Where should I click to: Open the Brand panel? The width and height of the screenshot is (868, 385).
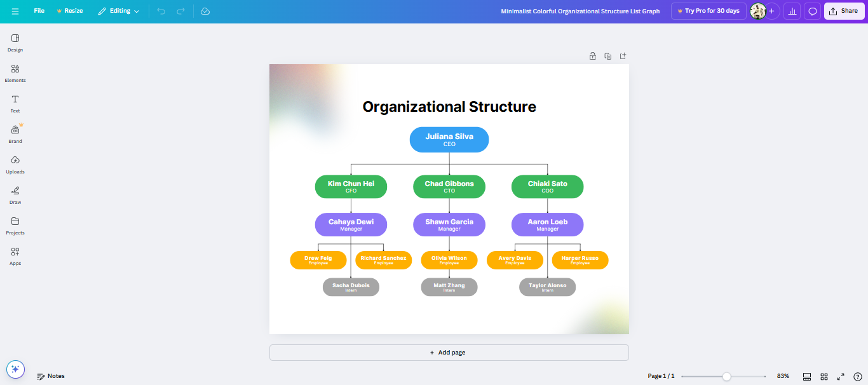[x=15, y=134]
